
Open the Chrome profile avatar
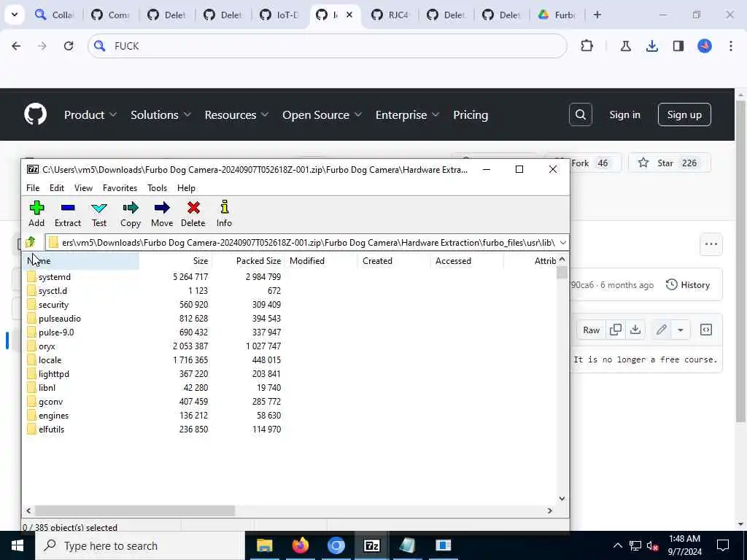click(705, 46)
